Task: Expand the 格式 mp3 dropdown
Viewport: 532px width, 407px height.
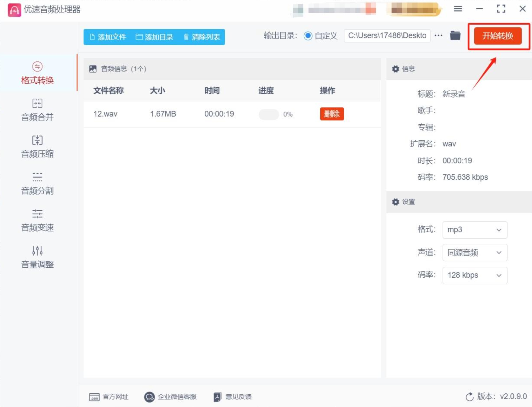Action: point(475,230)
